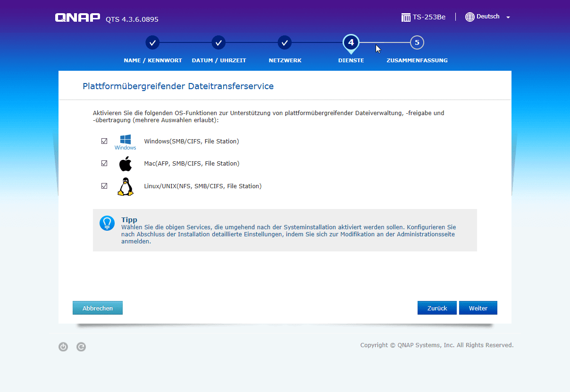Click the Mac(AFP, SMB/CIFS, File Station) label

pos(192,164)
